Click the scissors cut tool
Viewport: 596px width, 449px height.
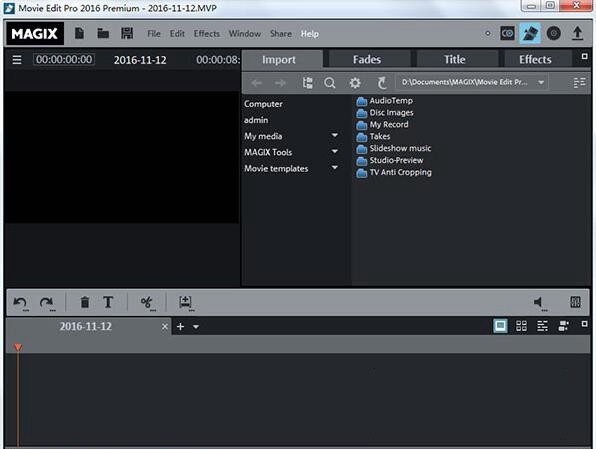147,303
